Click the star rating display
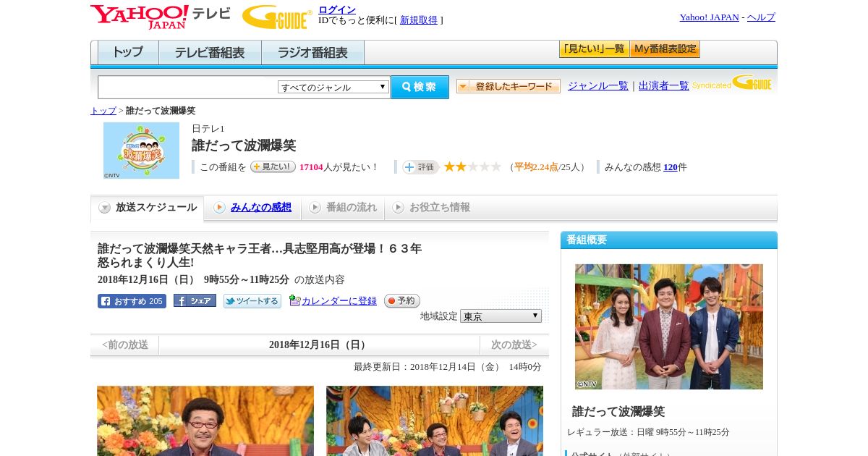The image size is (868, 456). click(472, 167)
